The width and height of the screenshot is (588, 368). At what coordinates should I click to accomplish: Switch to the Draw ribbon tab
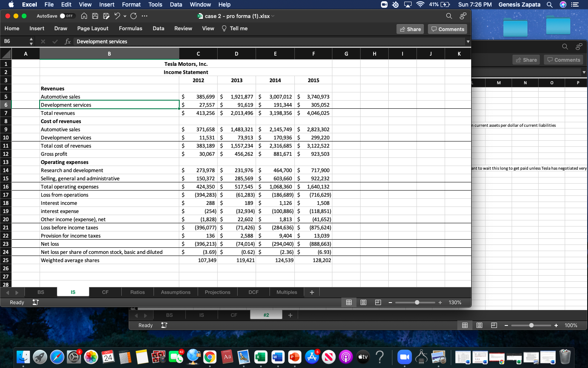pos(60,28)
